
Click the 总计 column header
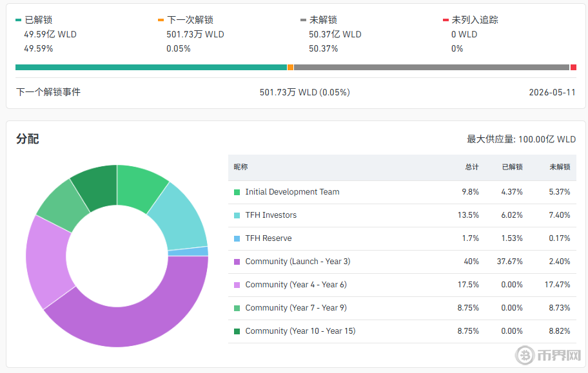[x=472, y=167]
